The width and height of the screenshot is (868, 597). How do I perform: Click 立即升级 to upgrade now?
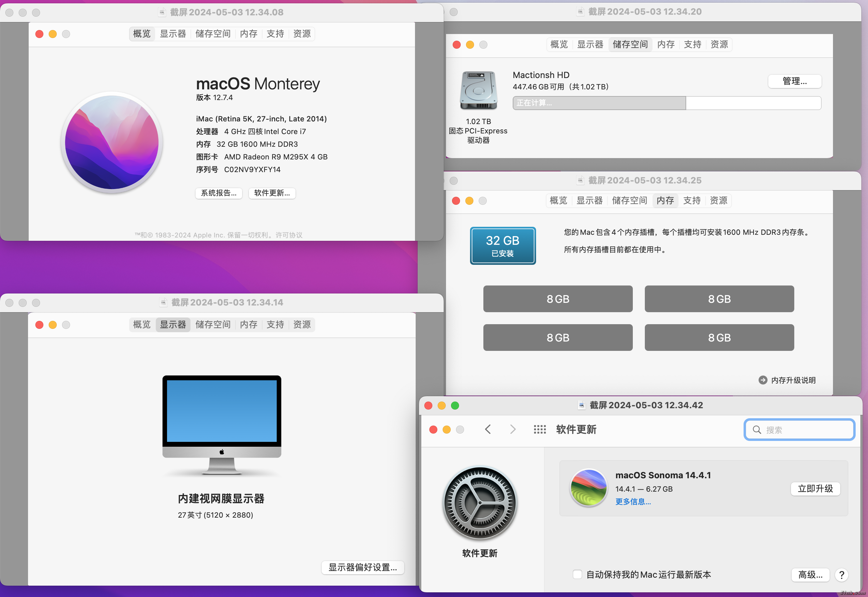[815, 489]
